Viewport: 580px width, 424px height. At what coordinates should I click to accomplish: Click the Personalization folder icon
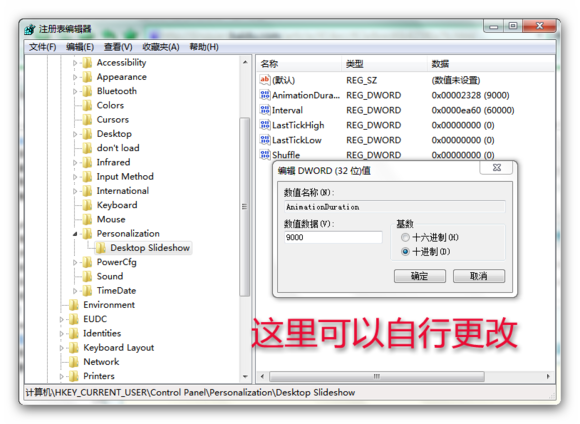click(87, 233)
